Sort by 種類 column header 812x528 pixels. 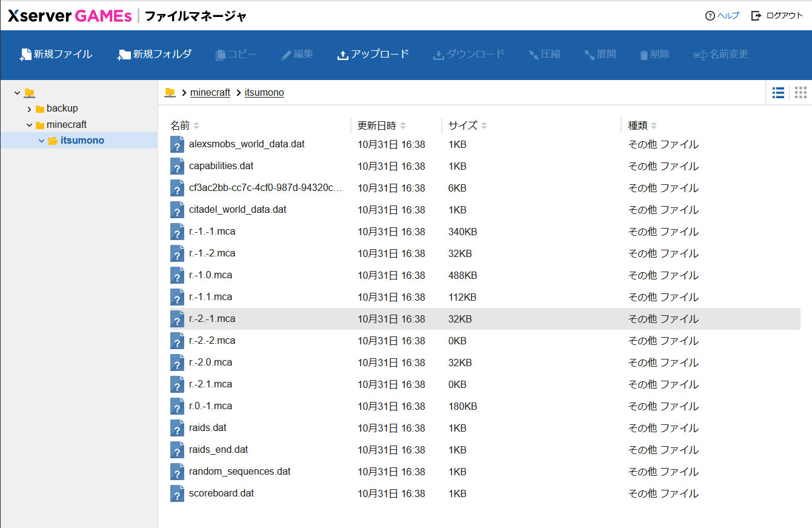click(x=642, y=125)
